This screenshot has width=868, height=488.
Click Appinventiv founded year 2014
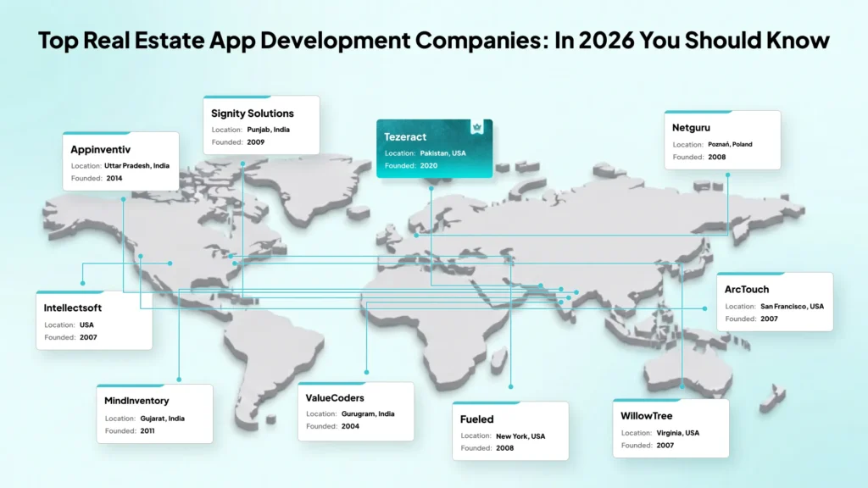tap(114, 178)
